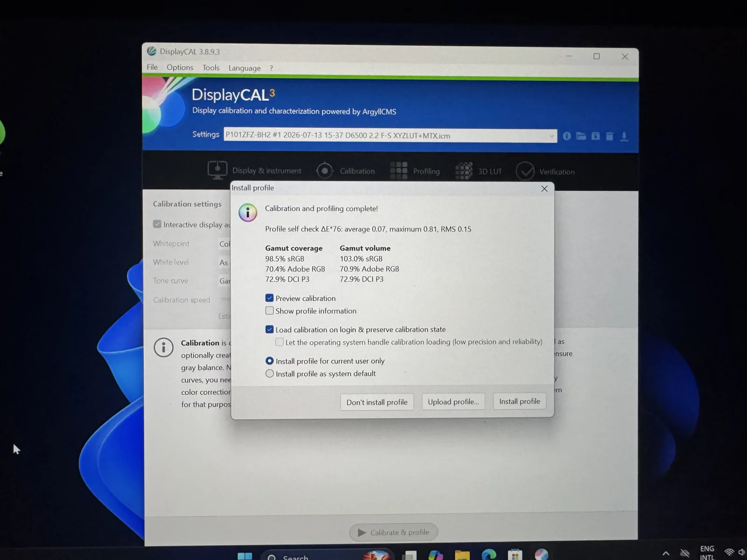747x560 pixels.
Task: Click Calibration and profiling complete! message
Action: tap(321, 208)
